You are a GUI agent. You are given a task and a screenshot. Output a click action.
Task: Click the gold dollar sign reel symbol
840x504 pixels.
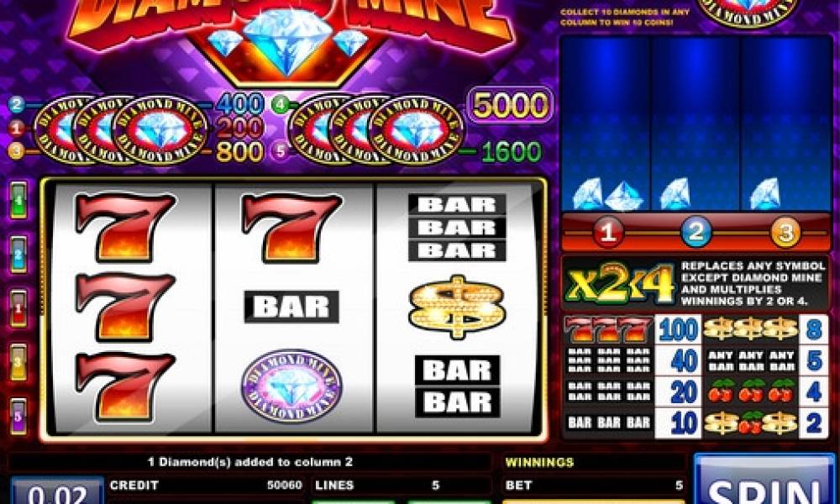tap(456, 307)
